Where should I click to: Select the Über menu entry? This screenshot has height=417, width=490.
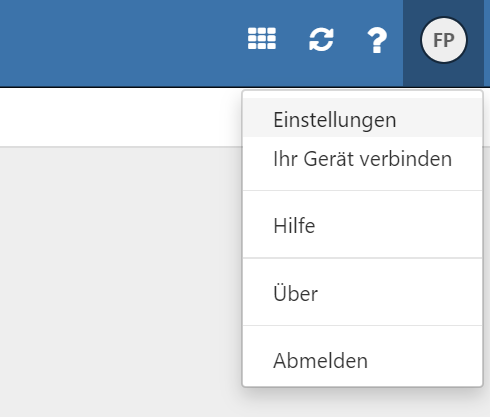coord(363,293)
